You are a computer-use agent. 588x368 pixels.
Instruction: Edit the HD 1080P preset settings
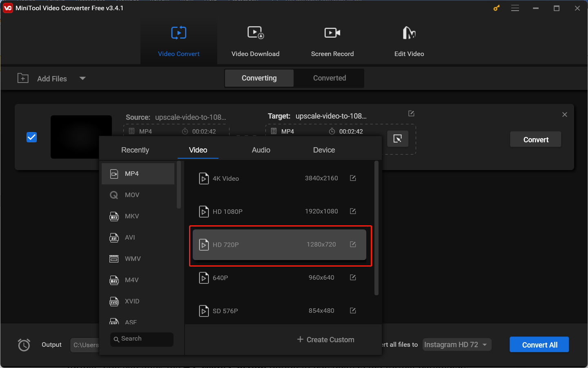[x=353, y=211]
